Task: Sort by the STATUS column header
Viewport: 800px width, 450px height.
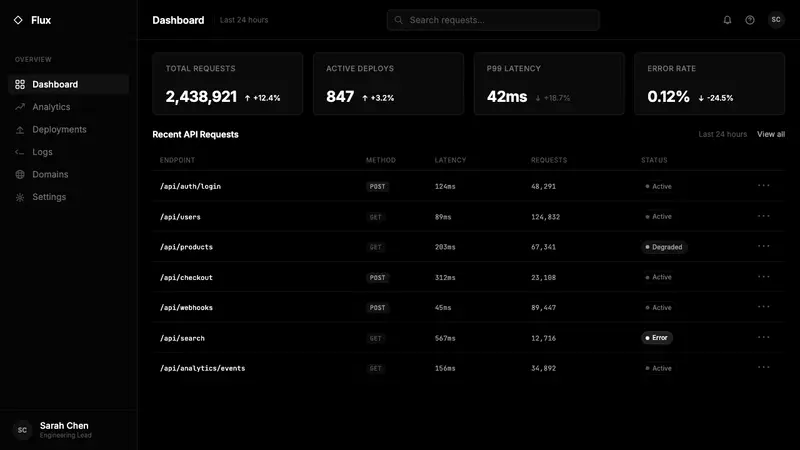Action: [654, 160]
